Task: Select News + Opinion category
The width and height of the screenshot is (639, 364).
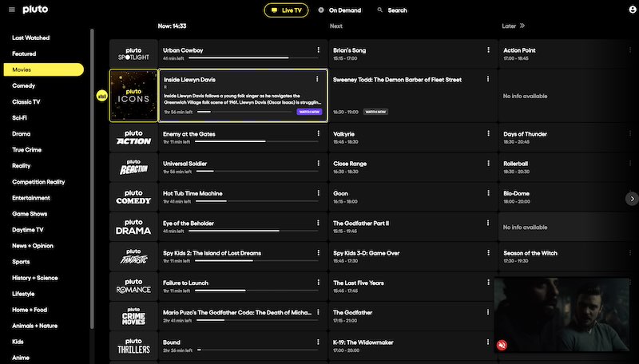Action: click(x=33, y=246)
